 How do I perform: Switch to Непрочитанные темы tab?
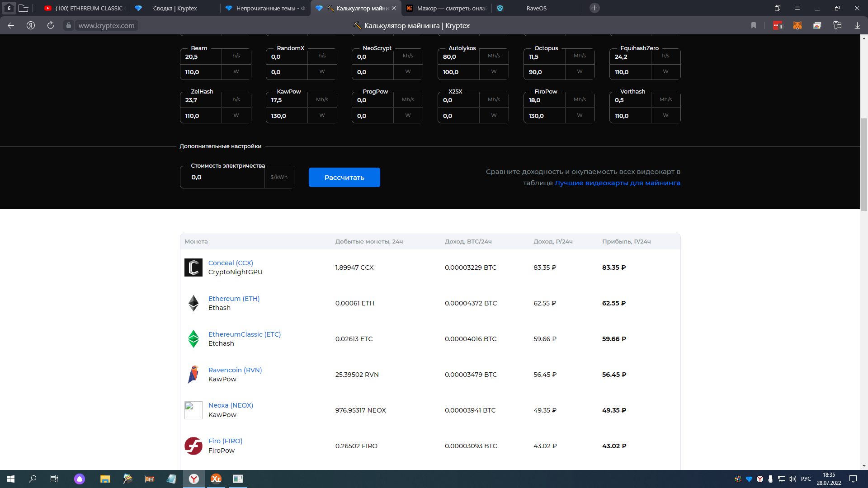coord(265,8)
